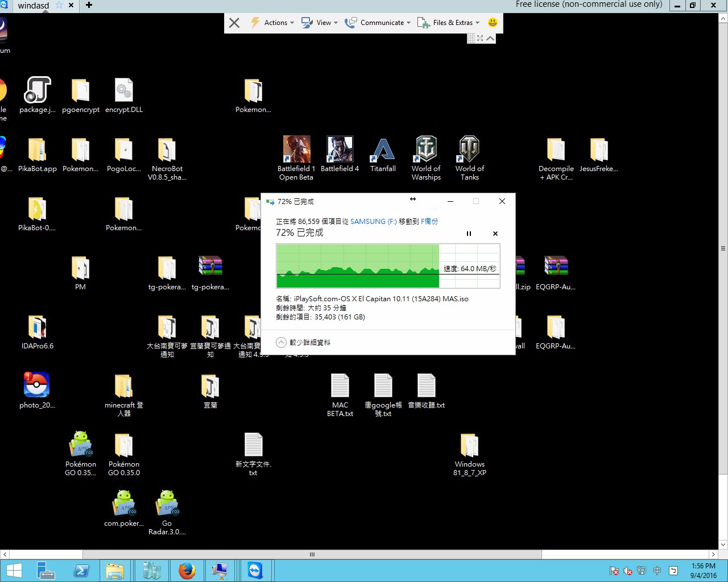The image size is (728, 582).
Task: Click the SAMSUNG (F:) source link
Action: 373,222
